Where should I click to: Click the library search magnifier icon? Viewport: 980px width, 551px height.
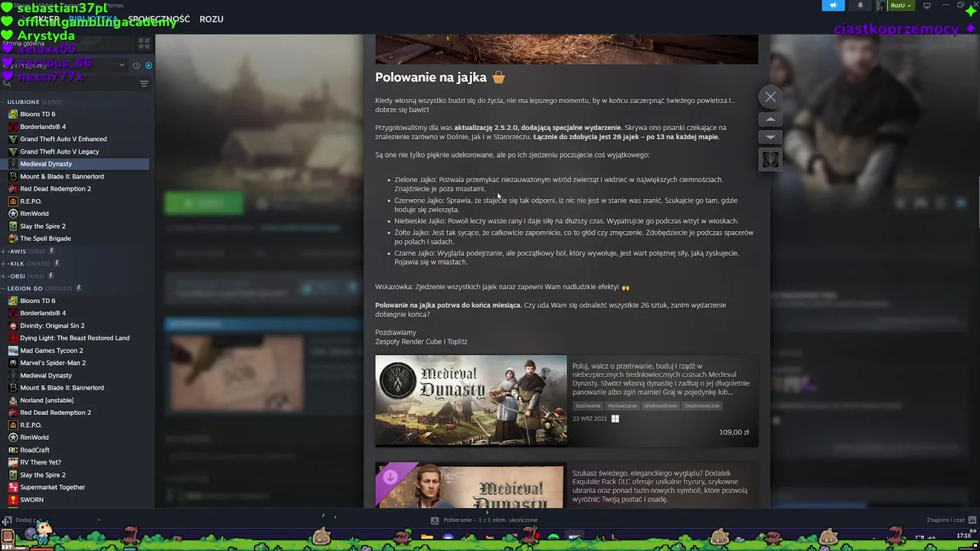pyautogui.click(x=8, y=83)
